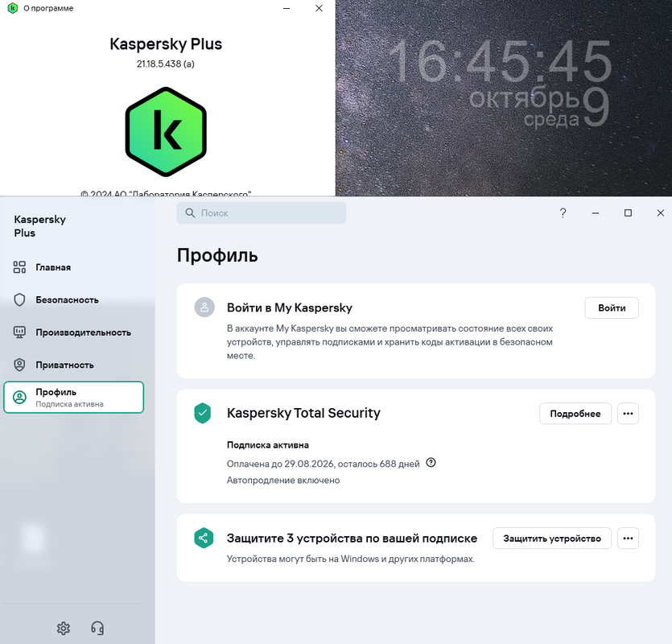Viewport: 672px width, 644px height.
Task: Click the Безопасность shield icon
Action: tap(19, 299)
